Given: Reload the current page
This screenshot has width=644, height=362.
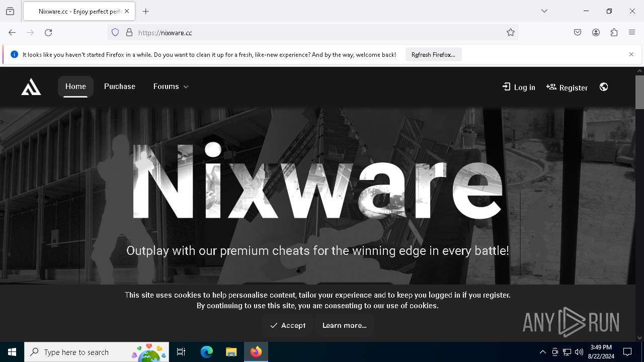Looking at the screenshot, I should 48,33.
